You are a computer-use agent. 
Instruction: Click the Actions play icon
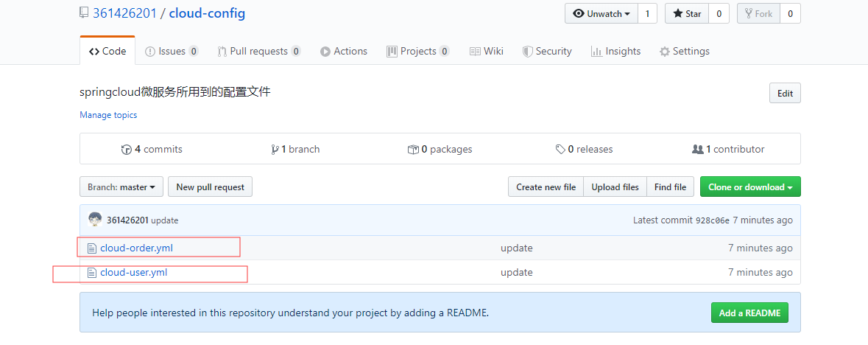point(325,52)
